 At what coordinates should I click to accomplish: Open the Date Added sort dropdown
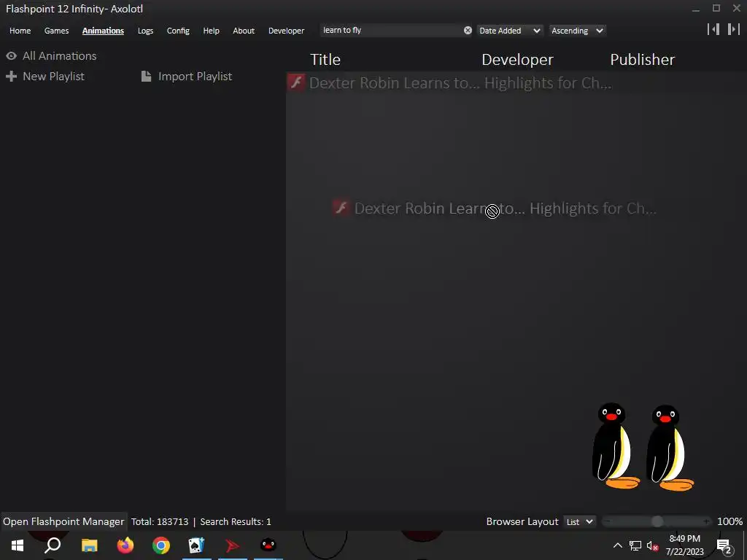pyautogui.click(x=509, y=31)
